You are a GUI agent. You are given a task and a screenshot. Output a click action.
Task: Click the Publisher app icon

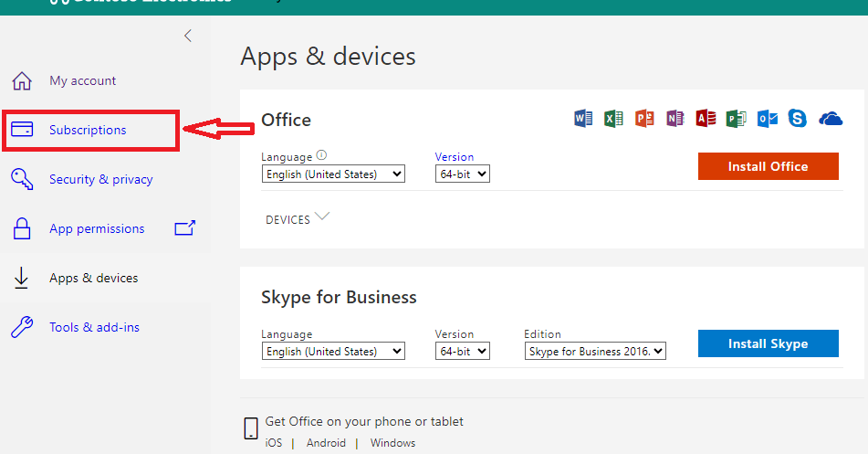[x=737, y=119]
